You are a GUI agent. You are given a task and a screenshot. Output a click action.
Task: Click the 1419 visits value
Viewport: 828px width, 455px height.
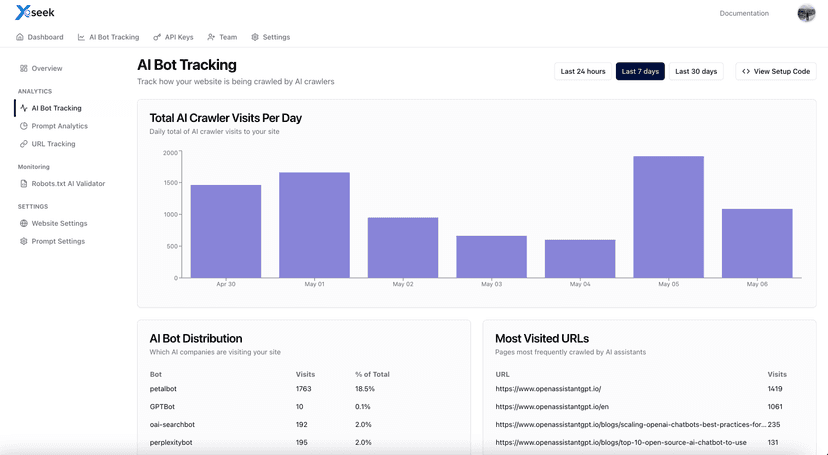point(775,388)
